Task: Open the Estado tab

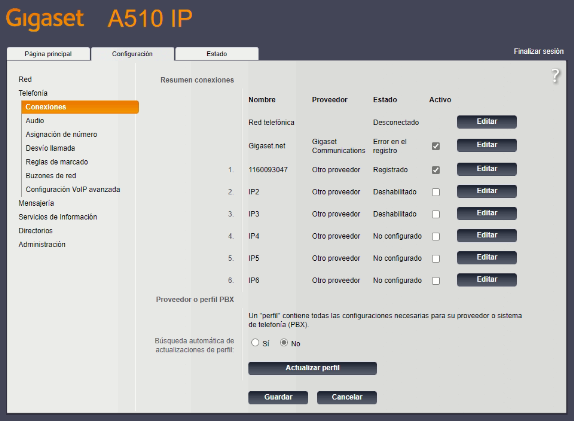Action: (x=217, y=54)
